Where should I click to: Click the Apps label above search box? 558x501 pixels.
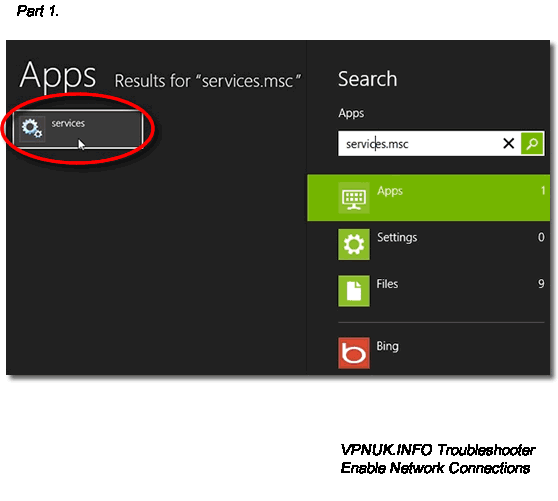coord(351,113)
